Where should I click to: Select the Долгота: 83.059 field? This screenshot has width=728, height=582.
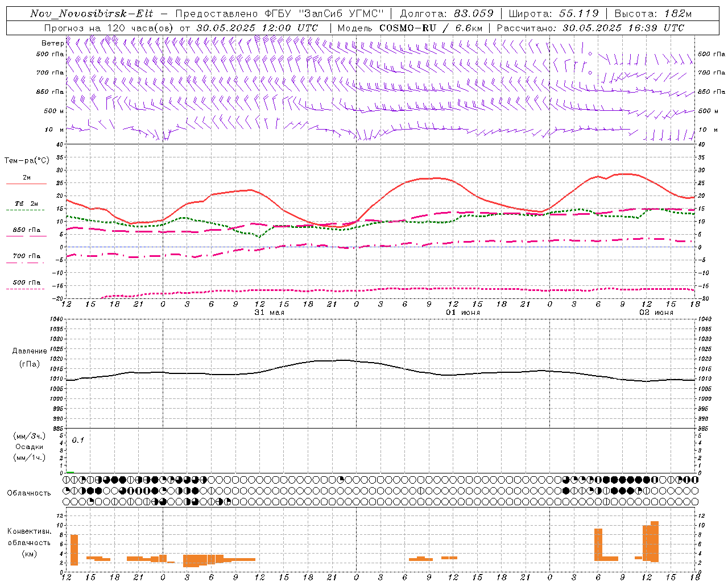point(447,14)
